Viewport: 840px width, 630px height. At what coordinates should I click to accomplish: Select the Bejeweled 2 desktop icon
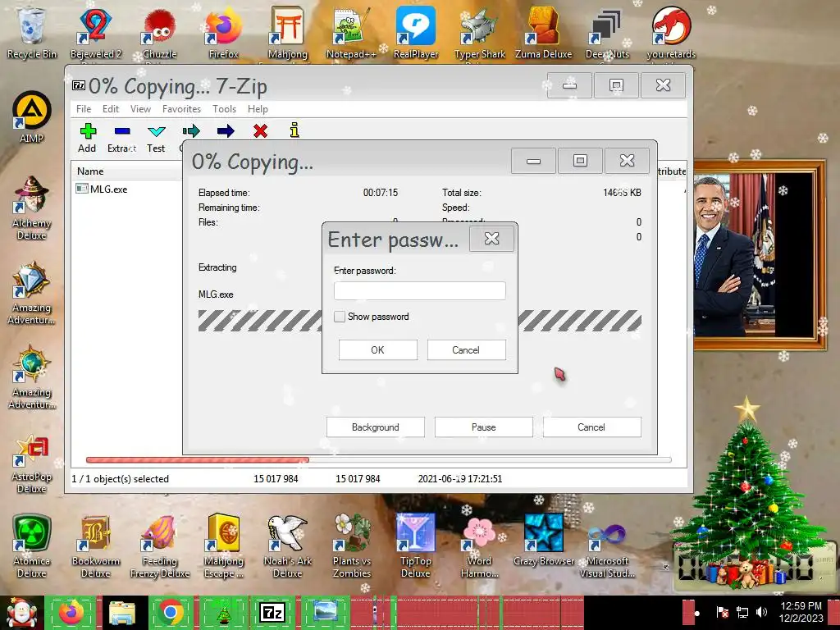pyautogui.click(x=96, y=32)
